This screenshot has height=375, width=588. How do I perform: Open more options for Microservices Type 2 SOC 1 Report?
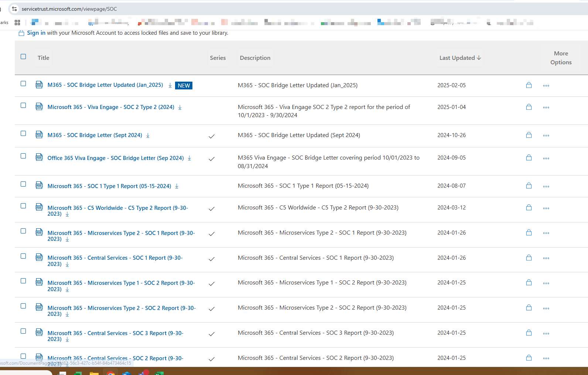[x=546, y=233]
